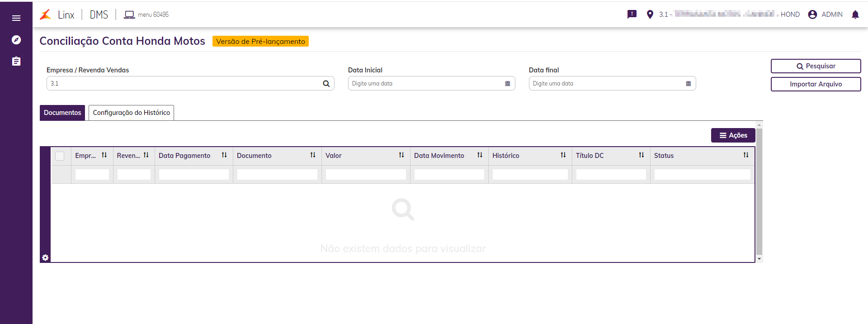Select the Documentos tab
This screenshot has width=868, height=324.
pyautogui.click(x=62, y=113)
